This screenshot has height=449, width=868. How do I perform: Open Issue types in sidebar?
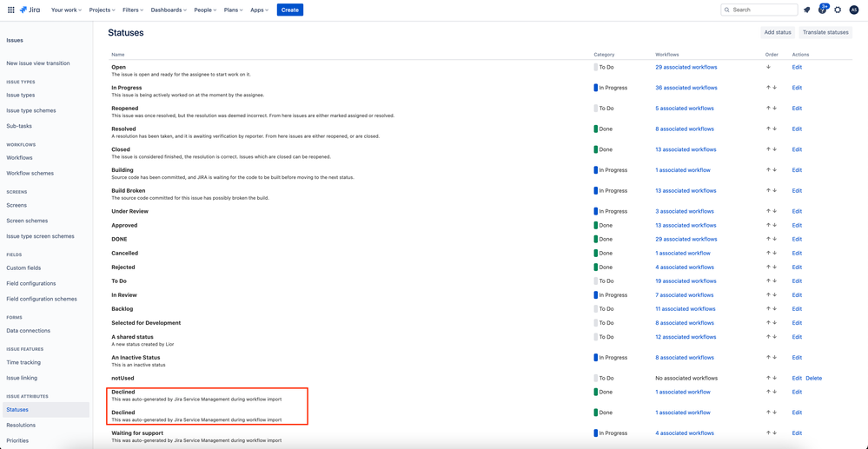(x=21, y=95)
